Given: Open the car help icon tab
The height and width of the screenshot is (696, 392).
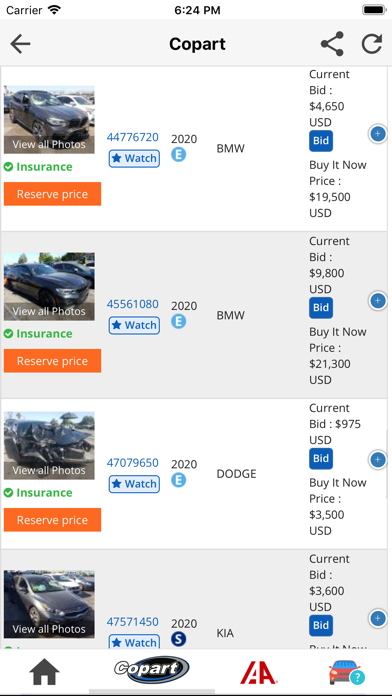Looking at the screenshot, I should coord(347,672).
